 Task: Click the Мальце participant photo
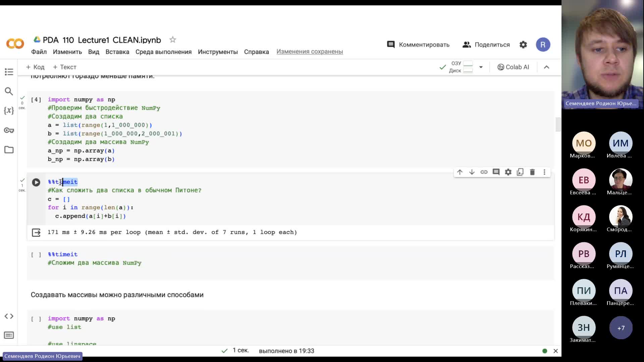click(x=621, y=180)
